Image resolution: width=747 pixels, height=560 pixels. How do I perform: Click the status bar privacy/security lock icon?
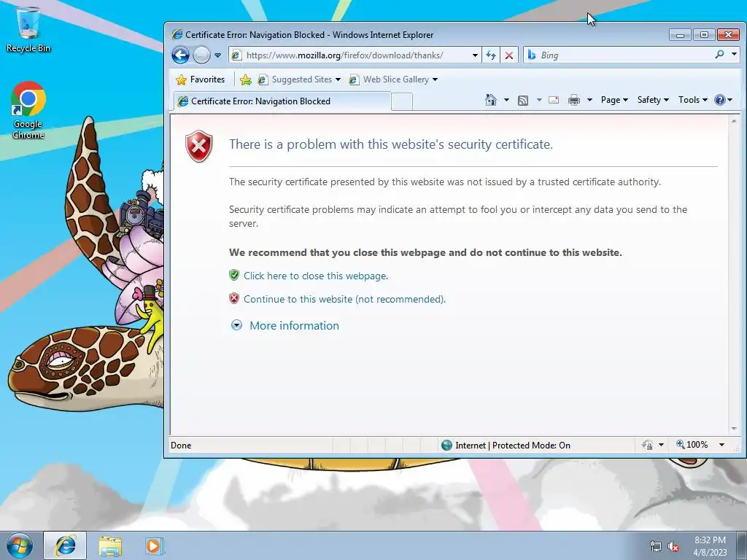(647, 445)
